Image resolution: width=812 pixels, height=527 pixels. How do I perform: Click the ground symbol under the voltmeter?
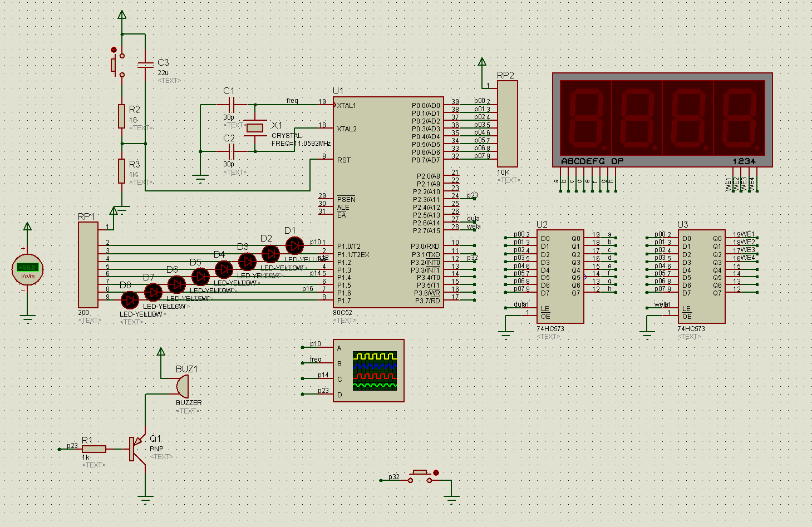[x=27, y=319]
